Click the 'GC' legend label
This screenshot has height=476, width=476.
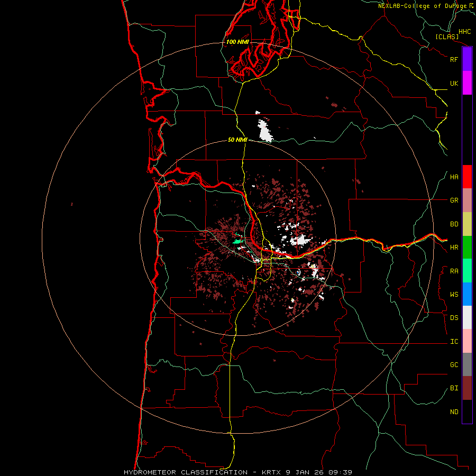454,365
